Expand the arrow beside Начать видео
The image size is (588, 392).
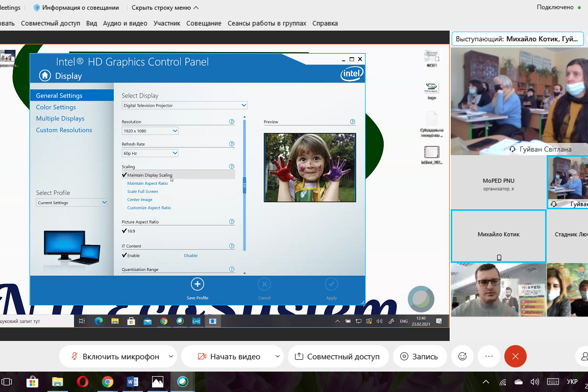pyautogui.click(x=277, y=357)
